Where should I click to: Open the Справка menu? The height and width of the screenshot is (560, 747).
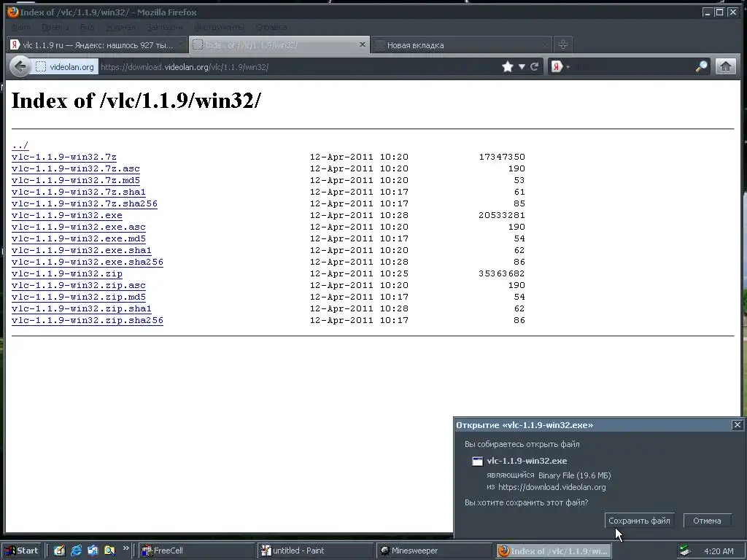[x=271, y=27]
